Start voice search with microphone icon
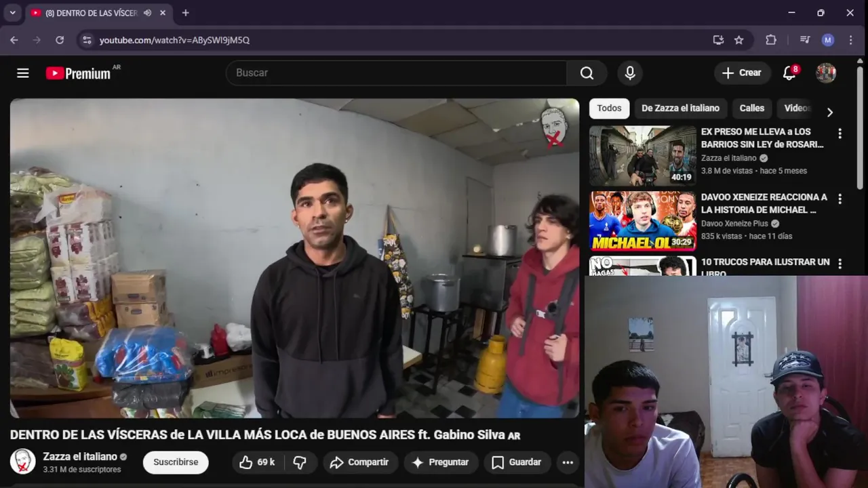The width and height of the screenshot is (868, 488). click(630, 73)
